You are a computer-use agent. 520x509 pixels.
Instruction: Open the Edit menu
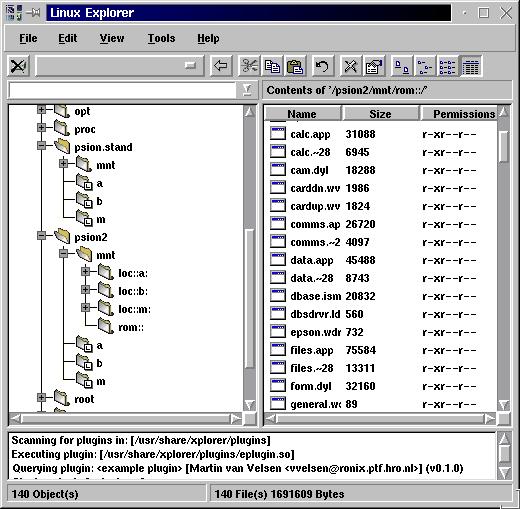coord(68,38)
